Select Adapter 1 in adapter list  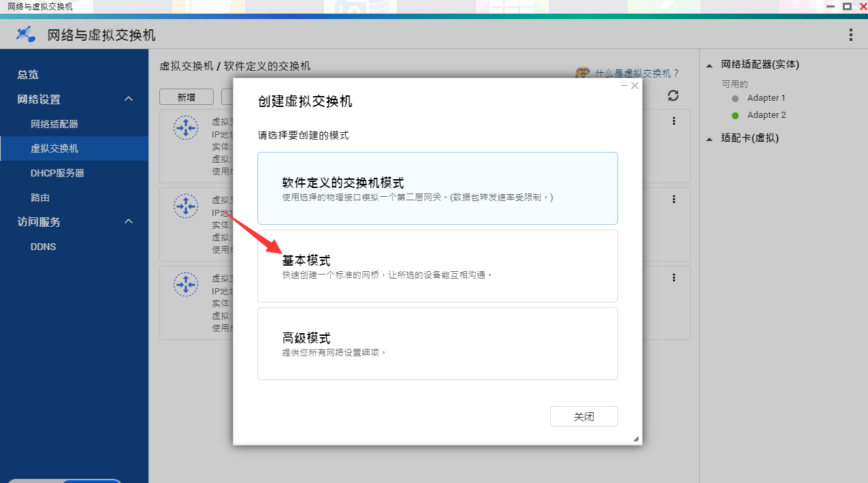(x=766, y=98)
